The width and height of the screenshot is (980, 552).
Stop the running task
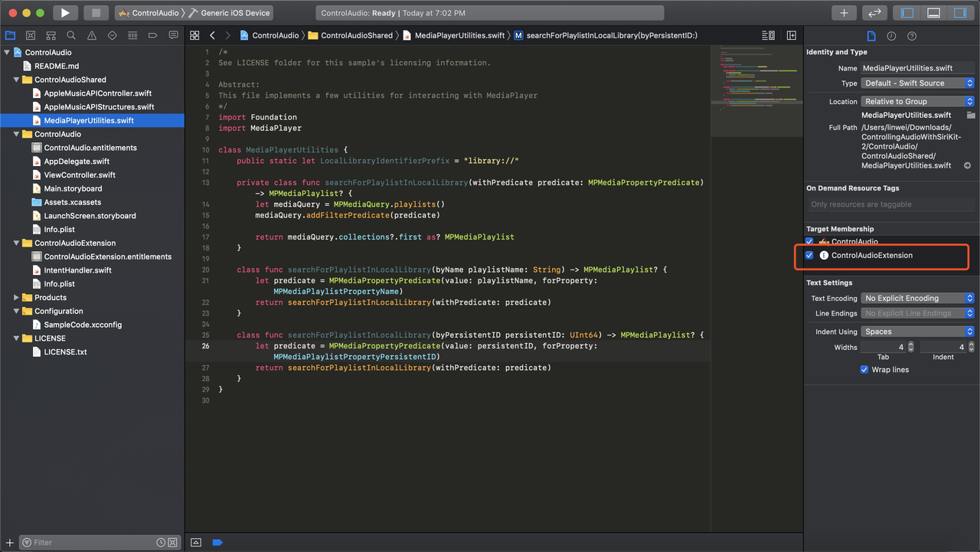[x=96, y=13]
